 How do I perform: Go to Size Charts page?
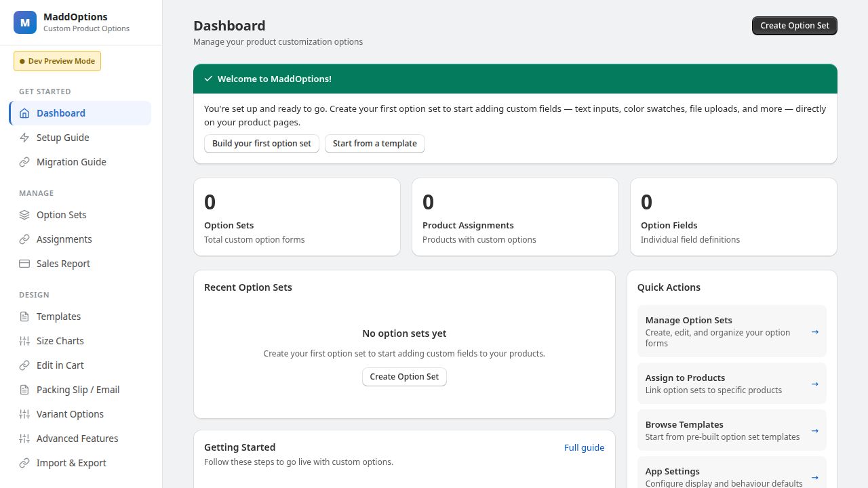81,341
